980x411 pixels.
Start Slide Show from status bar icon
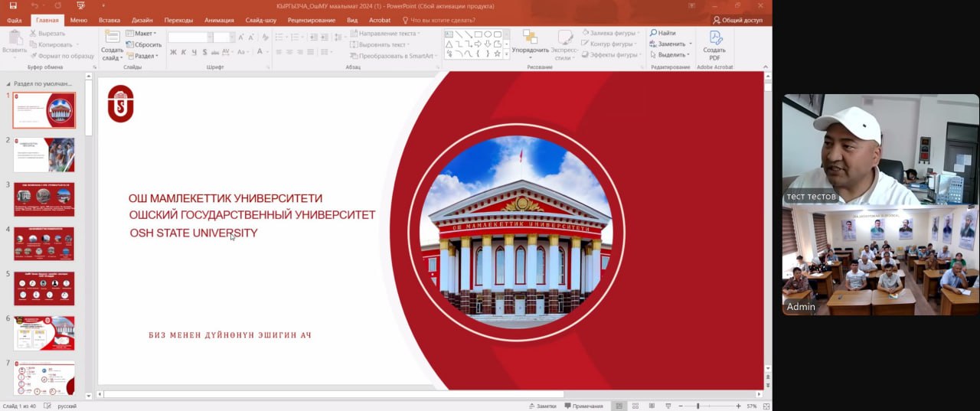coord(668,406)
